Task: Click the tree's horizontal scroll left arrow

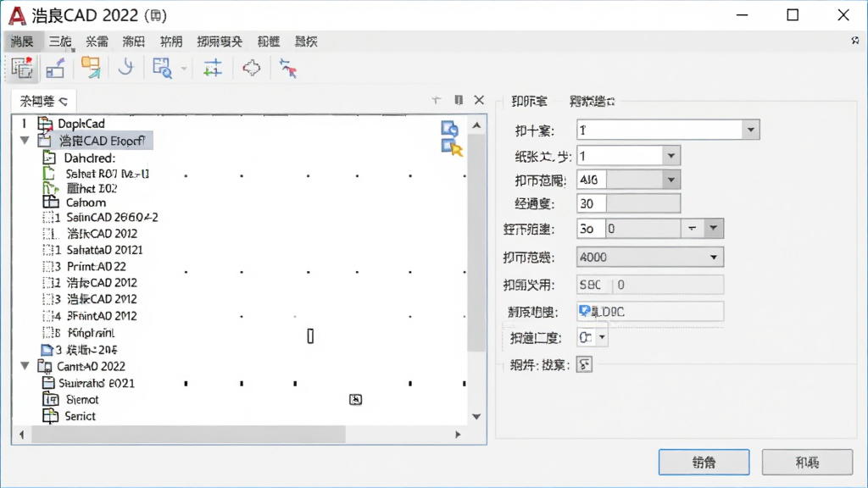Action: pyautogui.click(x=22, y=435)
